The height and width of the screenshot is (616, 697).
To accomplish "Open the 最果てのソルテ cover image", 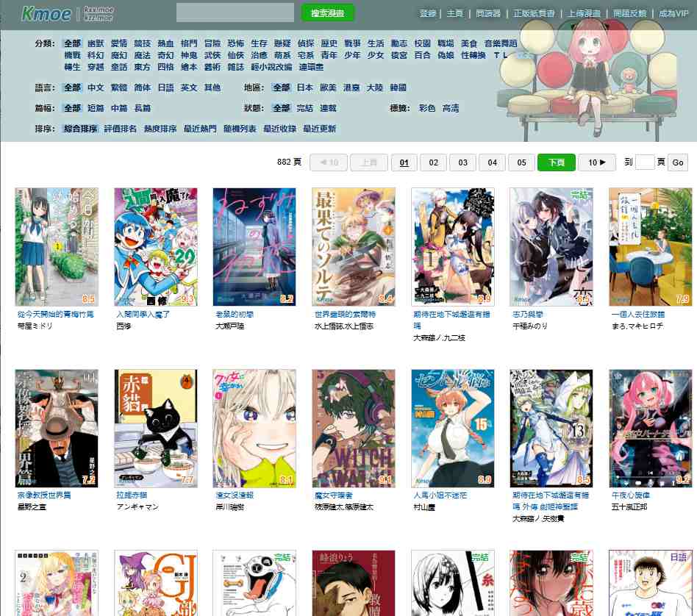I will pos(354,247).
